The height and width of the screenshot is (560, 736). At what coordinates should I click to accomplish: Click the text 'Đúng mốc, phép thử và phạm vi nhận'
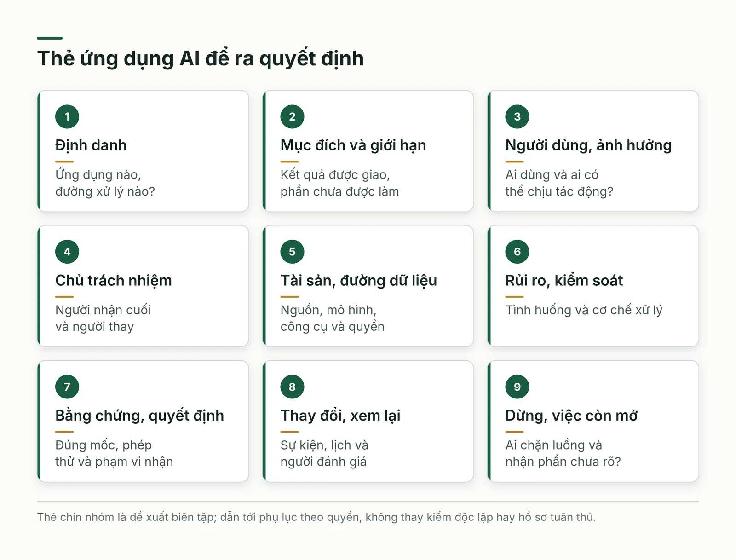pyautogui.click(x=114, y=453)
